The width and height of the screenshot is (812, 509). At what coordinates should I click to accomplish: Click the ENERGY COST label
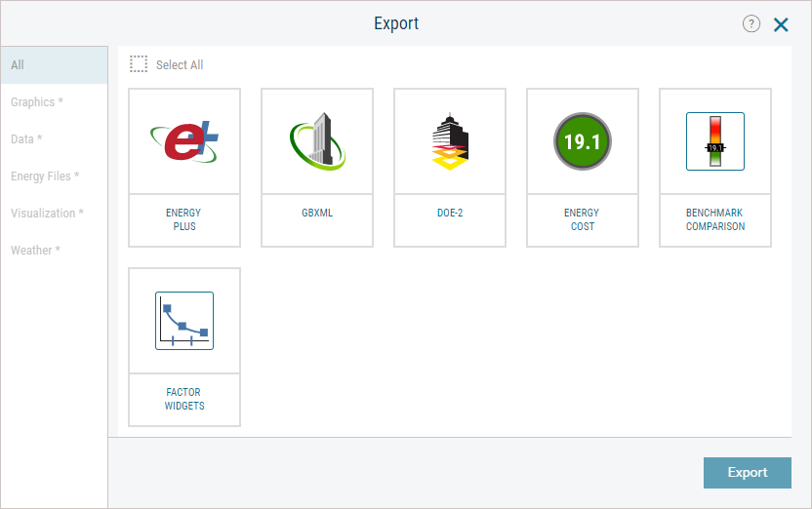pos(582,219)
